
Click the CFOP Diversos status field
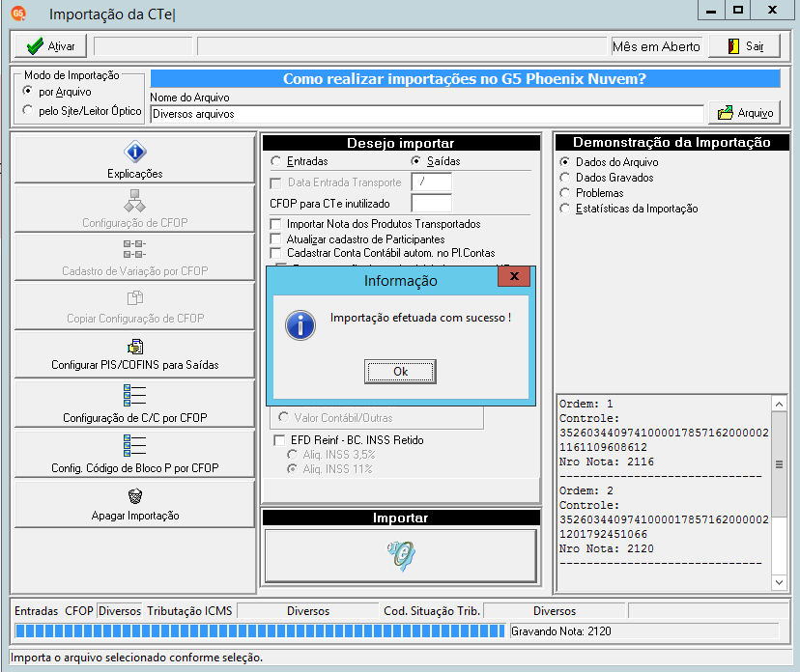tap(120, 611)
